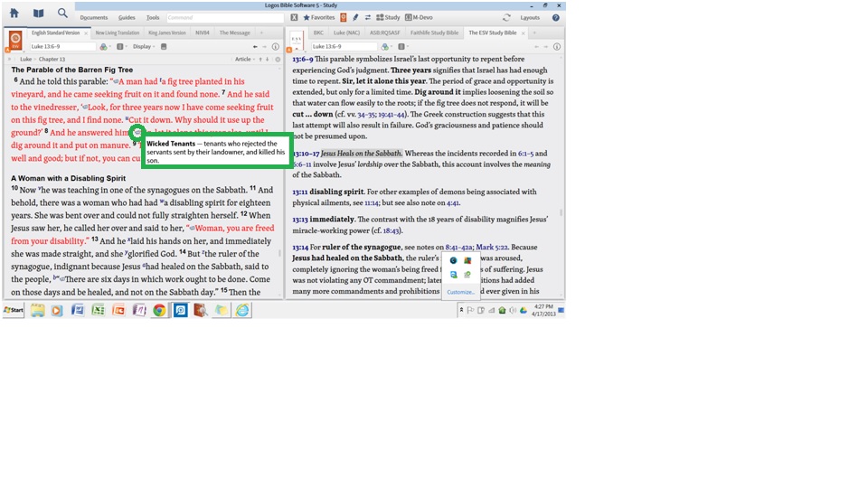Open the Guides menu
Screen dimensions: 868x488
point(127,18)
